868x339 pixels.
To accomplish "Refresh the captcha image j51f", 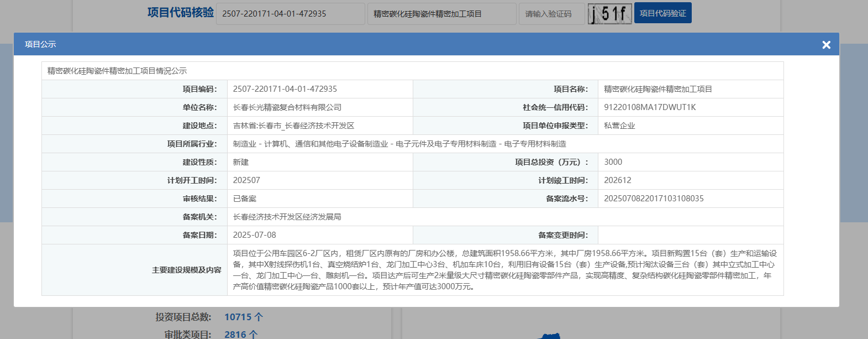I will 609,14.
